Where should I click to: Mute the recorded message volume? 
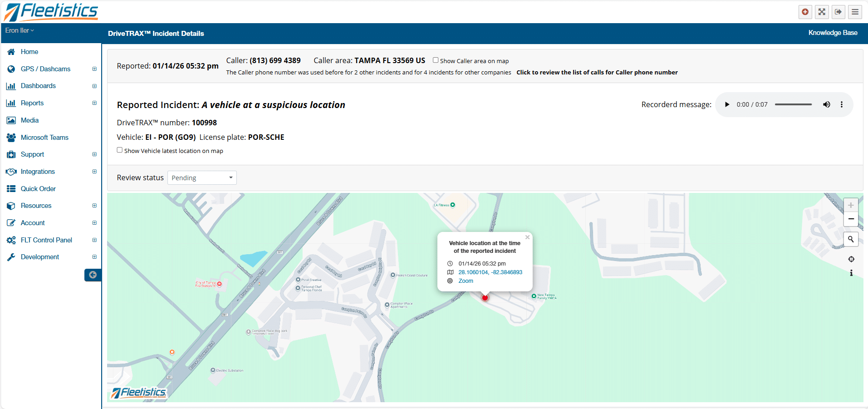(826, 104)
